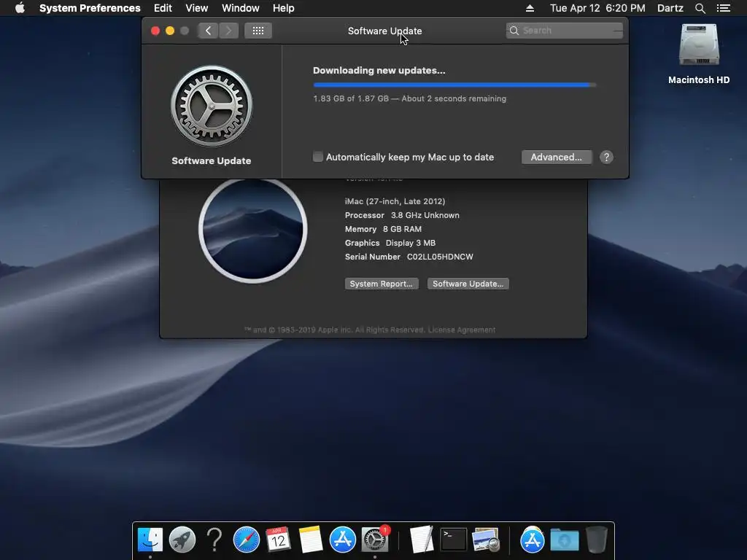Click the help question mark button

[606, 157]
